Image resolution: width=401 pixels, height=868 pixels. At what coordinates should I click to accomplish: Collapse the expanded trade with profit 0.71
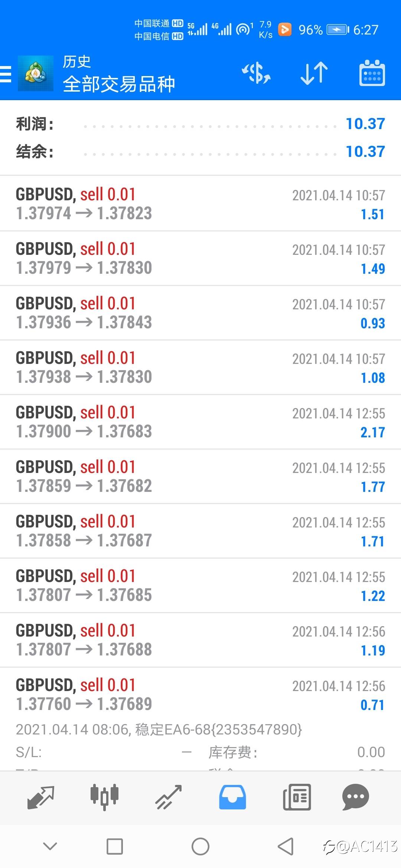[200, 694]
